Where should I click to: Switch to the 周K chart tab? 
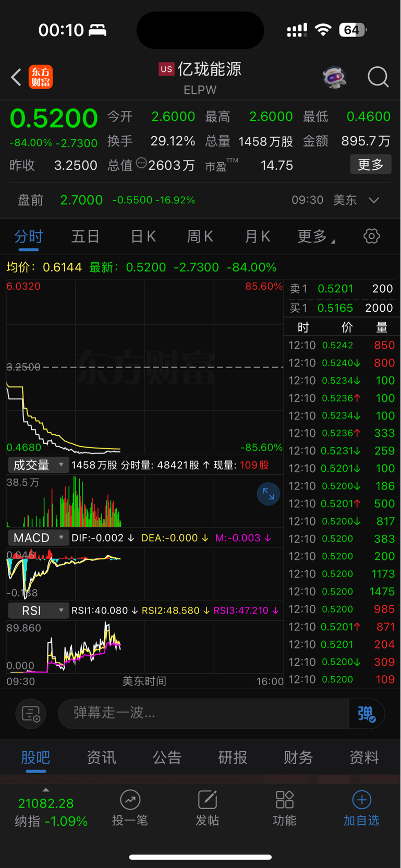tap(200, 237)
